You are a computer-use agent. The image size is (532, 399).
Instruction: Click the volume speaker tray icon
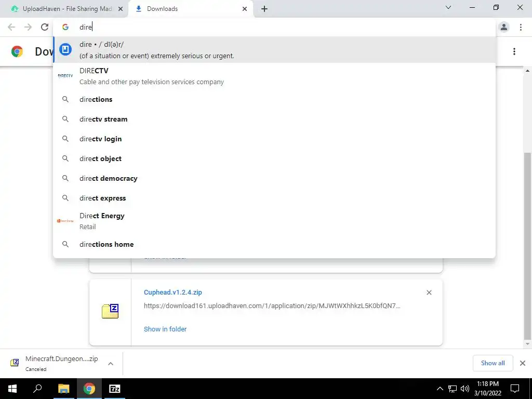(464, 389)
